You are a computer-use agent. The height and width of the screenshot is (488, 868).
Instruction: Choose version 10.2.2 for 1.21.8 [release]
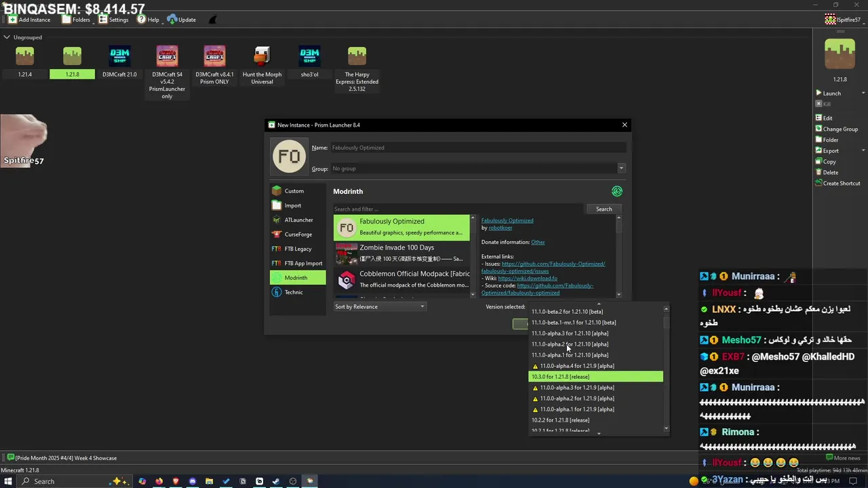(x=595, y=420)
